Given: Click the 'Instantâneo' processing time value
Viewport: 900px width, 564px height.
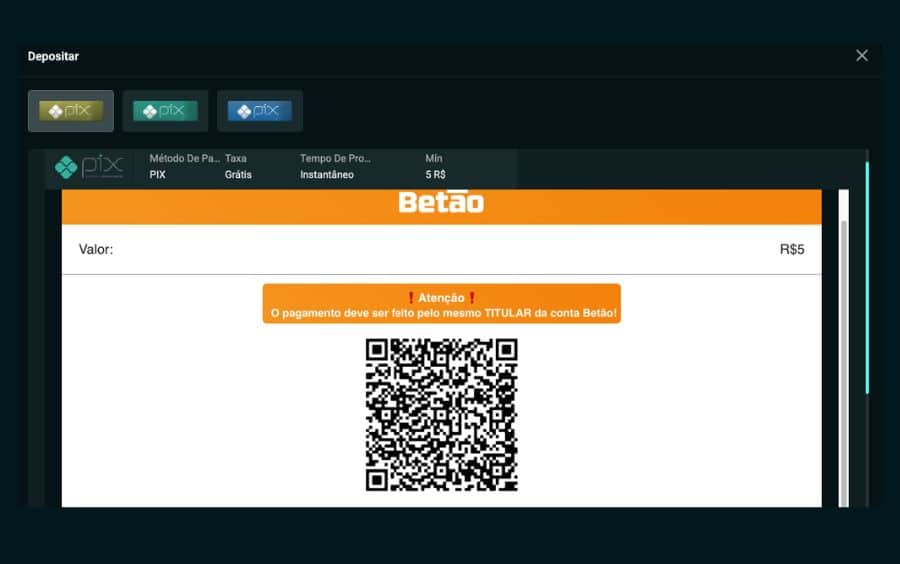Looking at the screenshot, I should 327,174.
